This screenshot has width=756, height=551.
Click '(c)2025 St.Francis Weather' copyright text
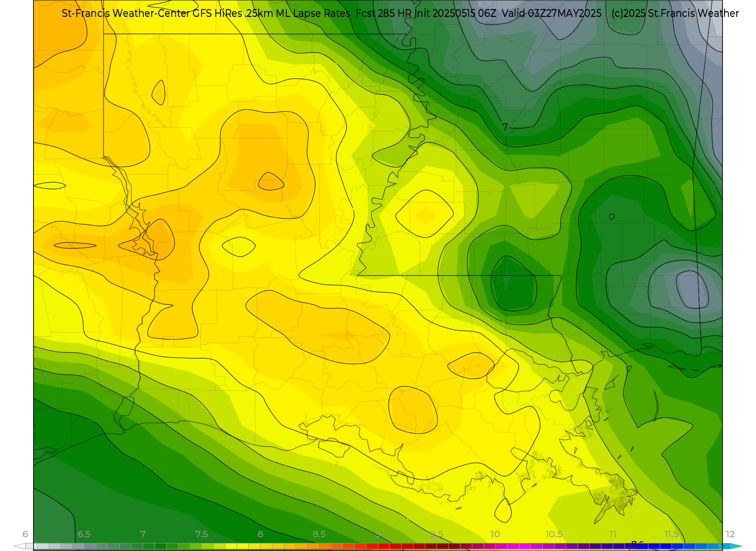675,13
